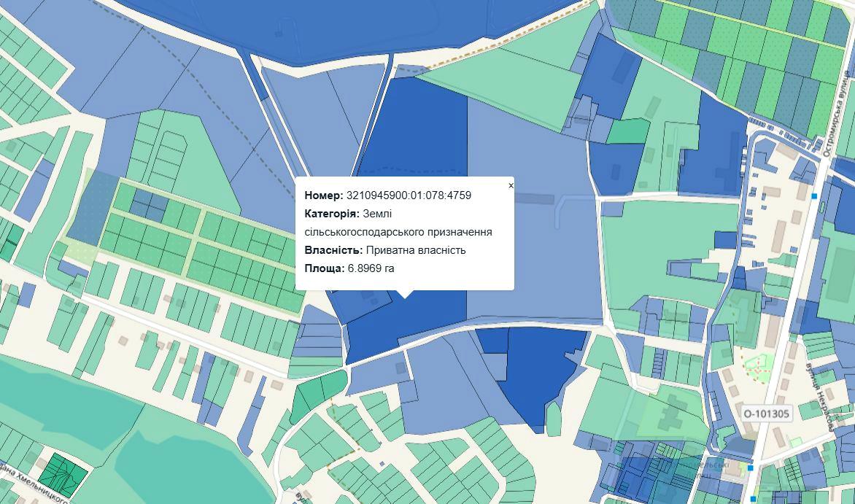The image size is (855, 504).
Task: Click the park with dotted paths near Некрасова
Action: [757, 365]
